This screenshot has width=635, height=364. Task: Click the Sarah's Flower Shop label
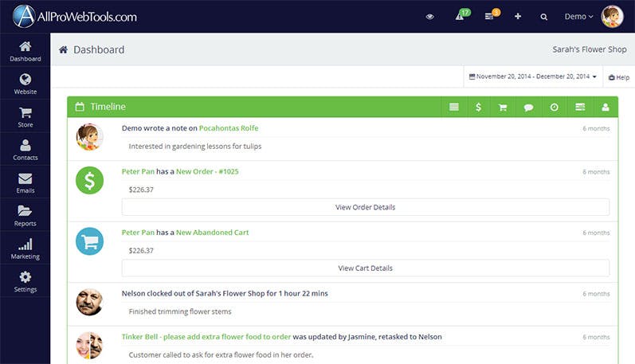590,49
